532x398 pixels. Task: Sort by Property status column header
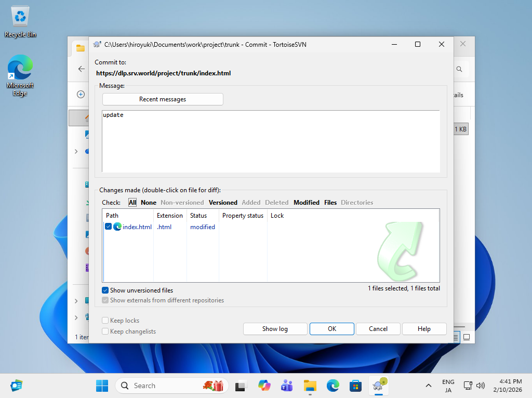click(243, 216)
